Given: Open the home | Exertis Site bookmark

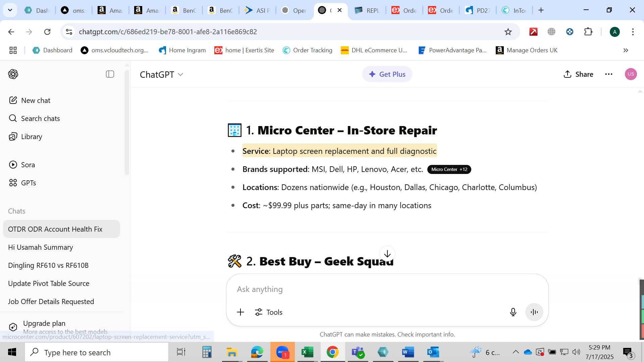Looking at the screenshot, I should 245,50.
